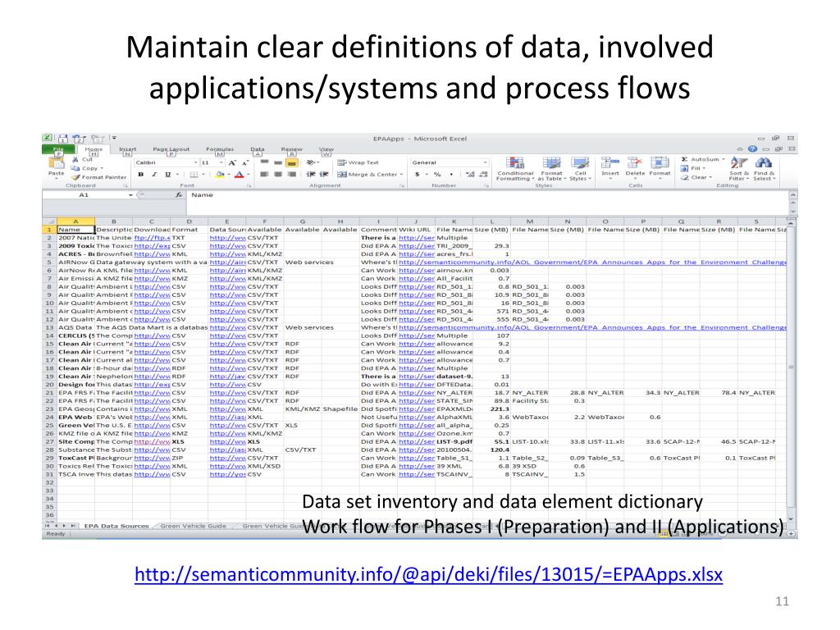This screenshot has width=840, height=630.
Task: Click the Decrease Indent icon
Action: tap(311, 174)
